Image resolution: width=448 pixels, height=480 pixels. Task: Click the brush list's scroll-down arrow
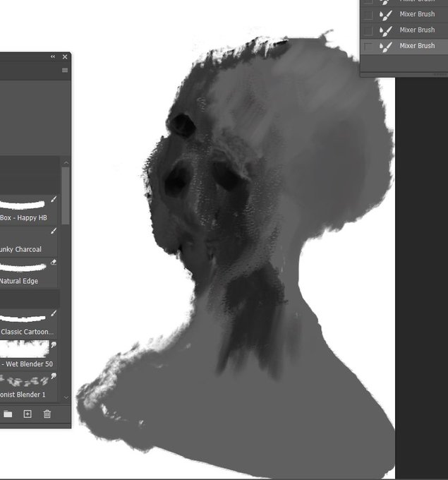coord(66,397)
